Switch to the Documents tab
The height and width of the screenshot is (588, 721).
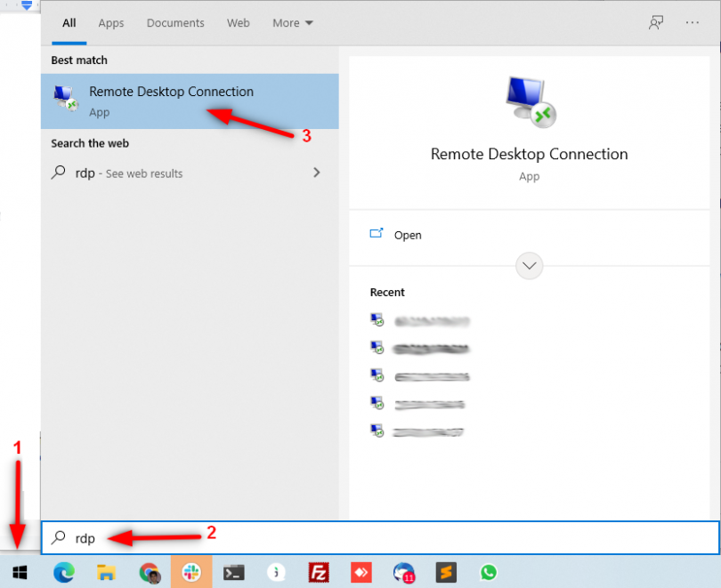click(x=175, y=23)
